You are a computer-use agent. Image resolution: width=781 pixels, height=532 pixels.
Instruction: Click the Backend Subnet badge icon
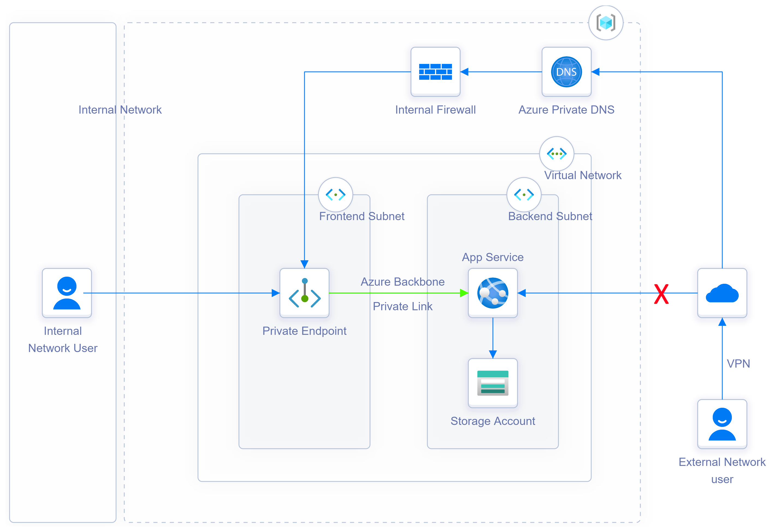click(x=523, y=195)
